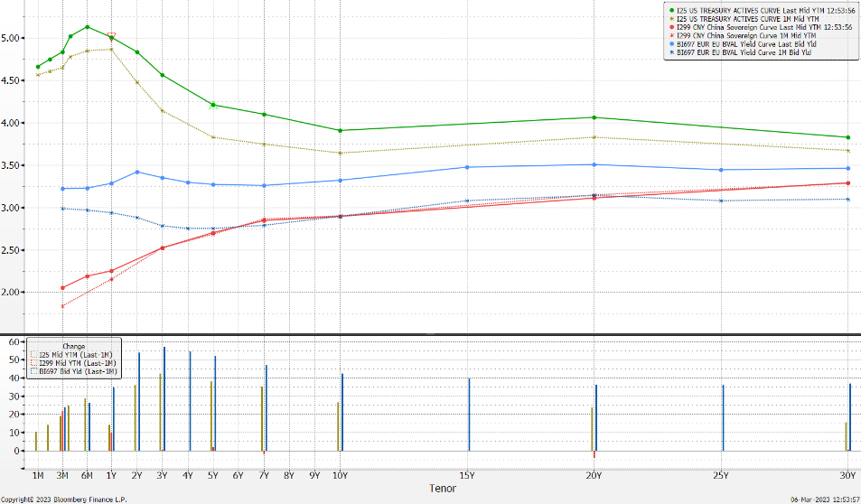The width and height of the screenshot is (861, 504).
Task: Select the BI697 EUR EU BVAL 1M Bid Yld legend entry
Action: coord(740,52)
